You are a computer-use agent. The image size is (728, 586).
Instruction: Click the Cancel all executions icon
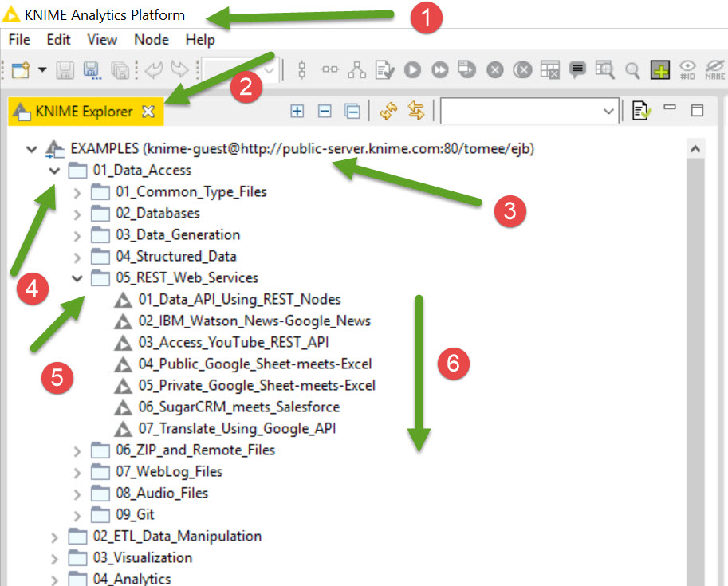pyautogui.click(x=522, y=70)
